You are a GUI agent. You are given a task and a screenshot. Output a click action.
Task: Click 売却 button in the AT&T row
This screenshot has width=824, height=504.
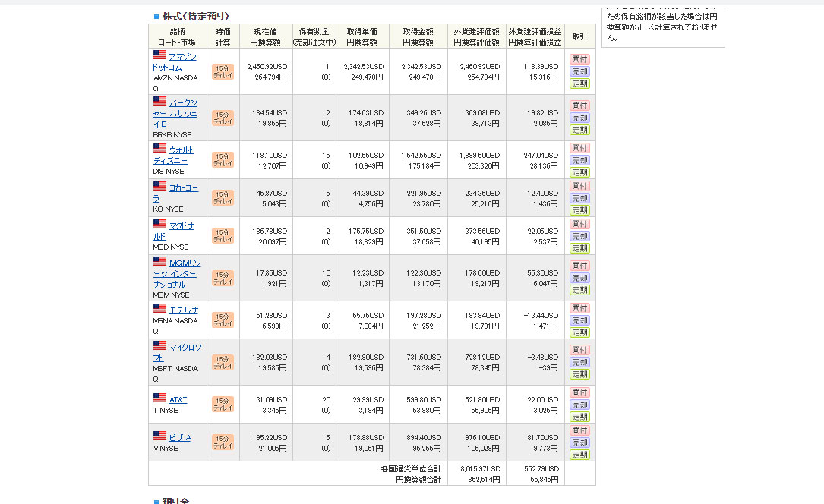pyautogui.click(x=579, y=405)
